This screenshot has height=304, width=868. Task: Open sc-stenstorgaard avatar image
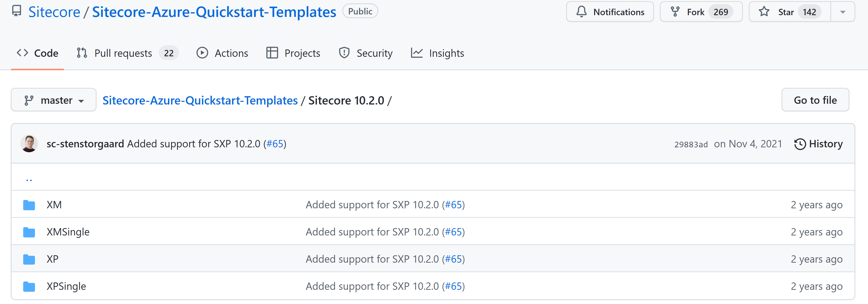click(x=29, y=144)
